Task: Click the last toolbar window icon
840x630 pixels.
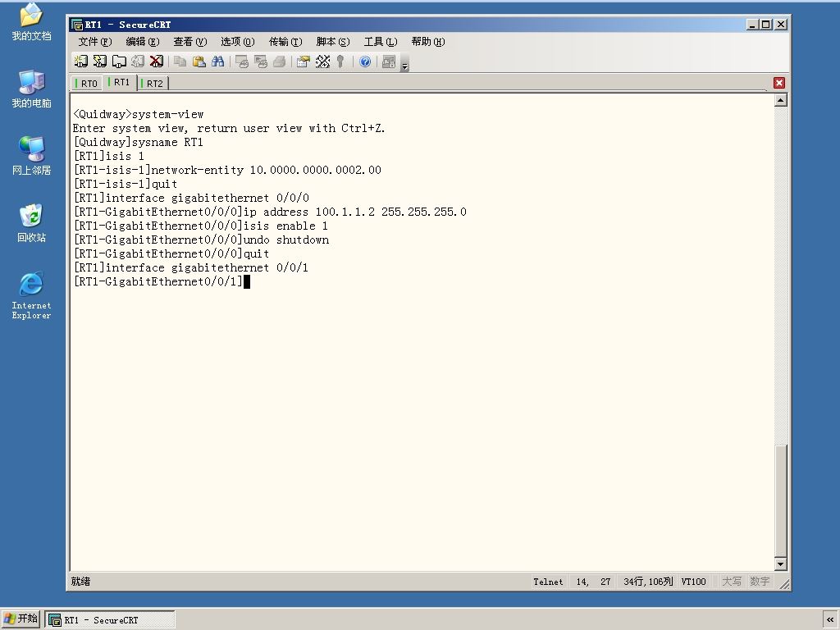Action: point(389,62)
